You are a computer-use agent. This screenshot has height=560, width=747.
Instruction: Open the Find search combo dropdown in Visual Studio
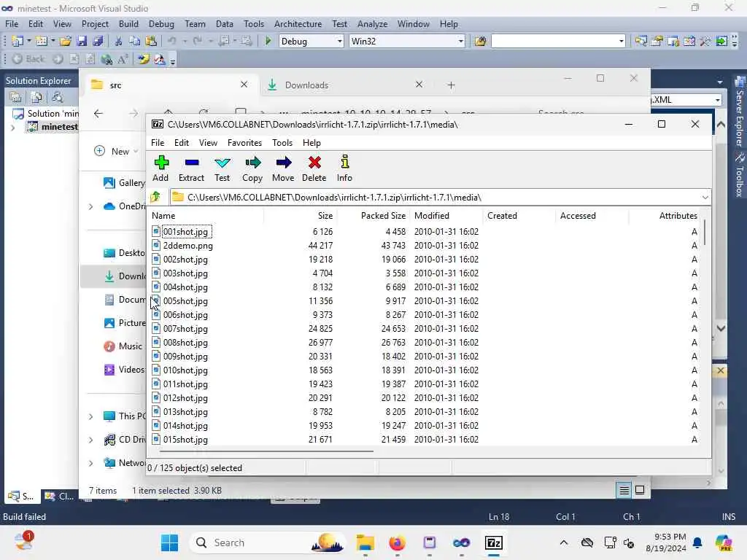tap(621, 42)
